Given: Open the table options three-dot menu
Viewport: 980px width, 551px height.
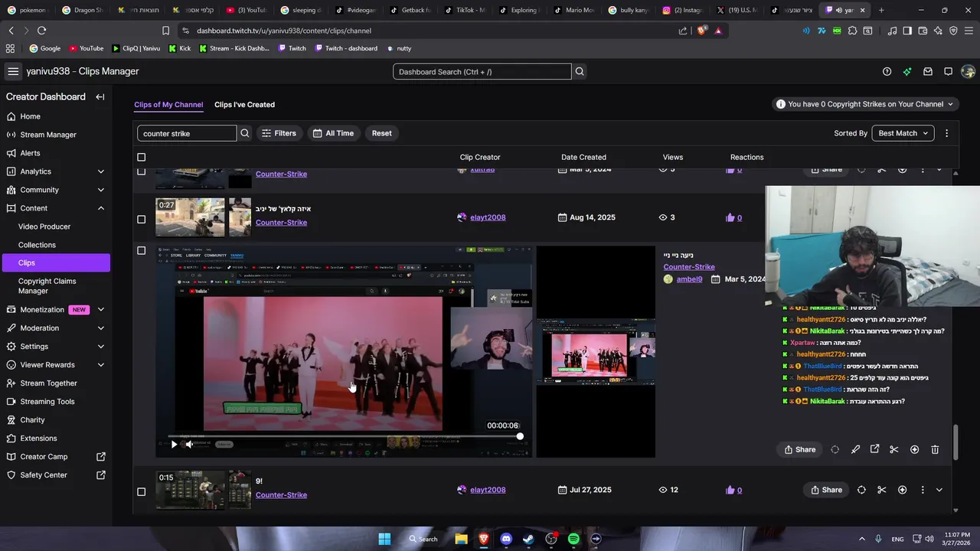Looking at the screenshot, I should (946, 133).
